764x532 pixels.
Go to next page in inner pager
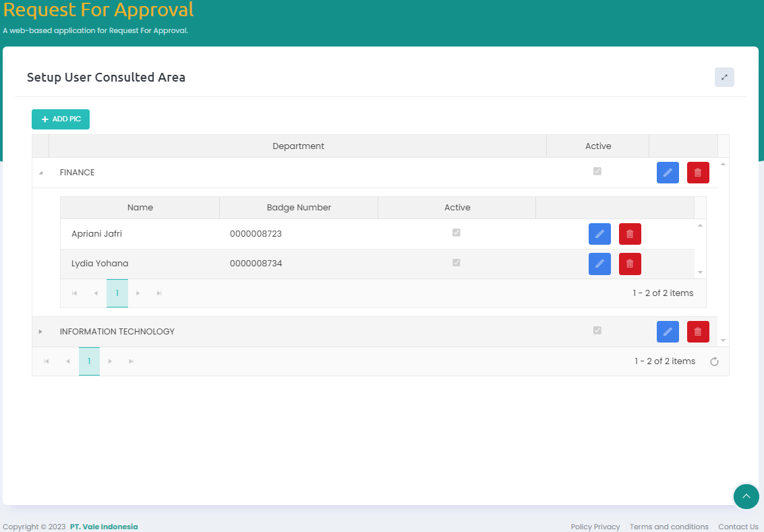(x=138, y=293)
